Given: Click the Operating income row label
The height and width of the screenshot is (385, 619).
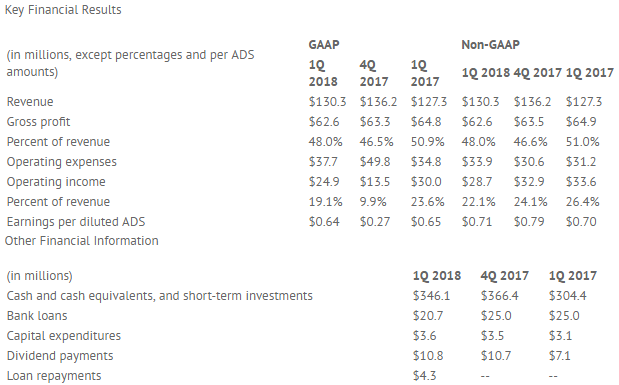Looking at the screenshot, I should click(56, 182).
